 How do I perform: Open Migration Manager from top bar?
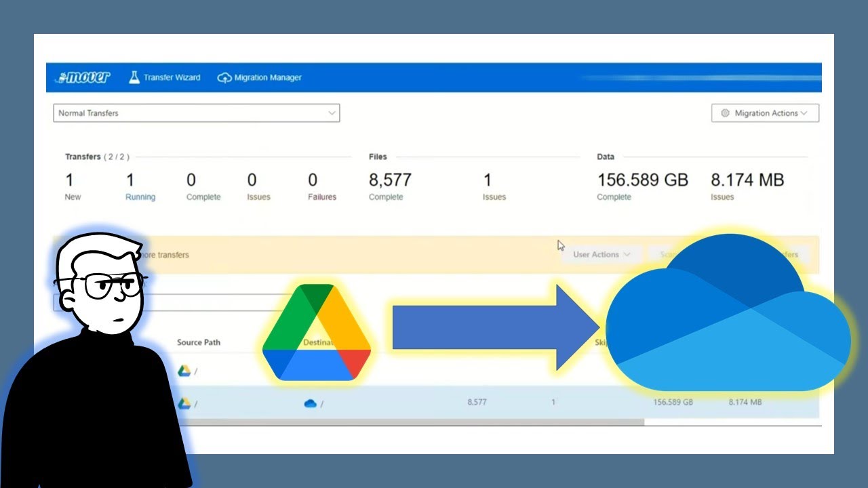[260, 78]
